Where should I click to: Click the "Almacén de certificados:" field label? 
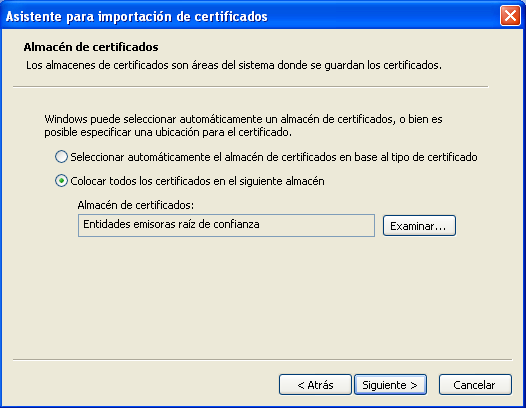(x=136, y=205)
